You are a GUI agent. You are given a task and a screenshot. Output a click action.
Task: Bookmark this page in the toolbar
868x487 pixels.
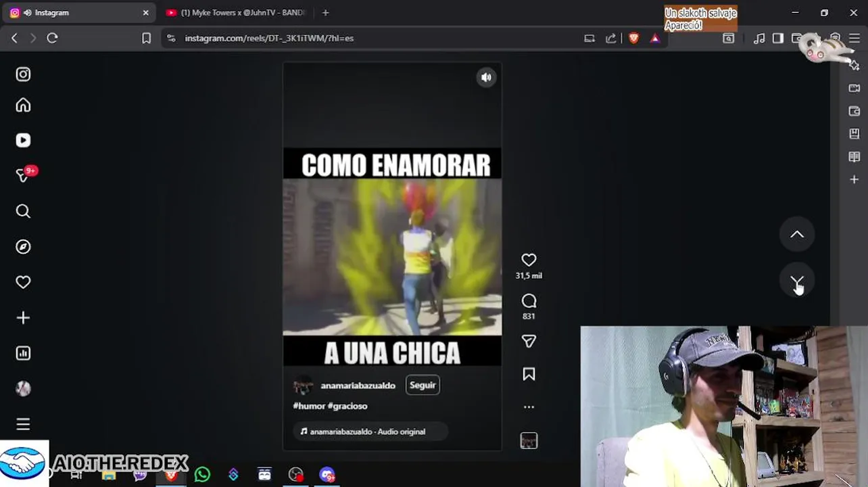point(146,39)
